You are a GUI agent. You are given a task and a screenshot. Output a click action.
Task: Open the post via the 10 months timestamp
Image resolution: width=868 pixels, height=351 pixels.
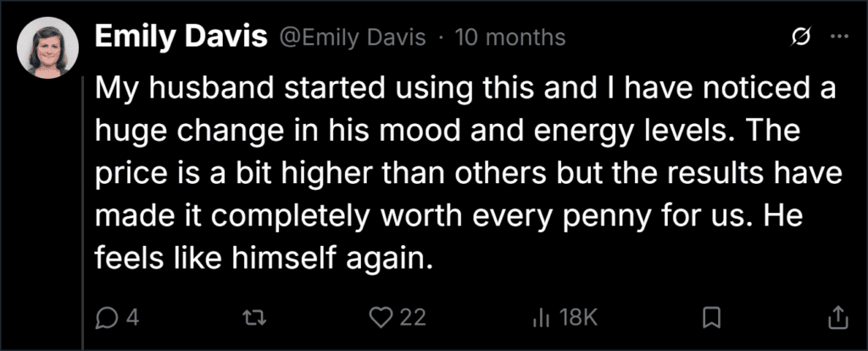[509, 37]
